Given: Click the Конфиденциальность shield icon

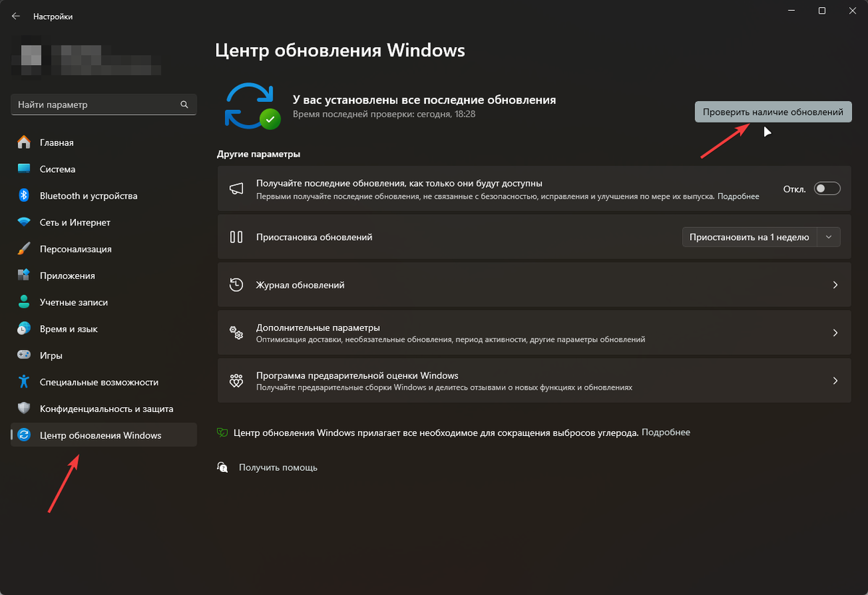Looking at the screenshot, I should (x=24, y=408).
